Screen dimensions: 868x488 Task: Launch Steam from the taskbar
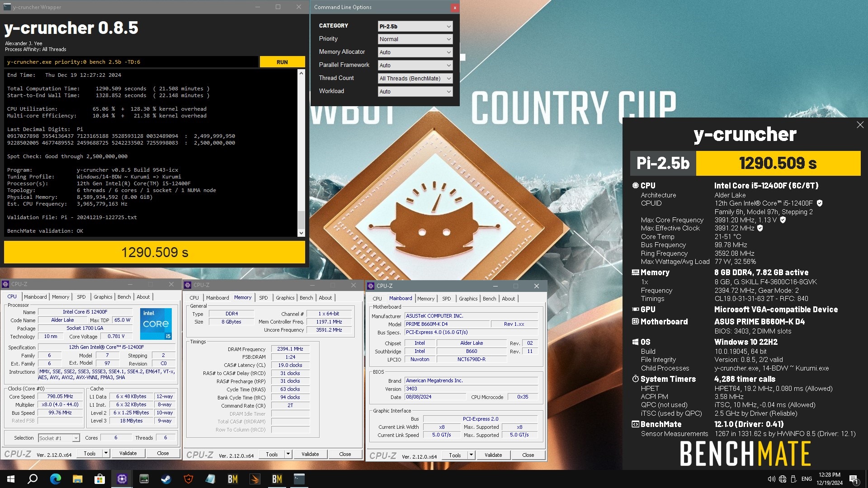(166, 479)
